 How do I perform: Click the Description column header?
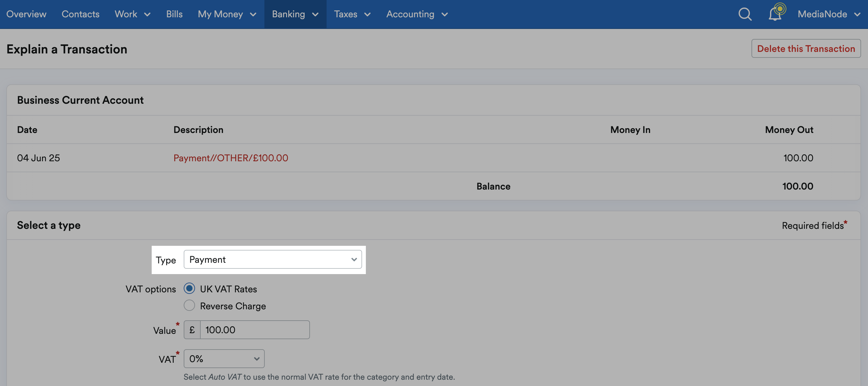[x=198, y=130]
